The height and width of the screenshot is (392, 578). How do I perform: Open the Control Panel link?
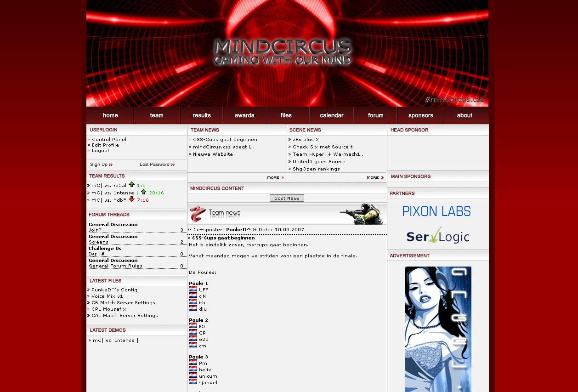click(x=109, y=140)
